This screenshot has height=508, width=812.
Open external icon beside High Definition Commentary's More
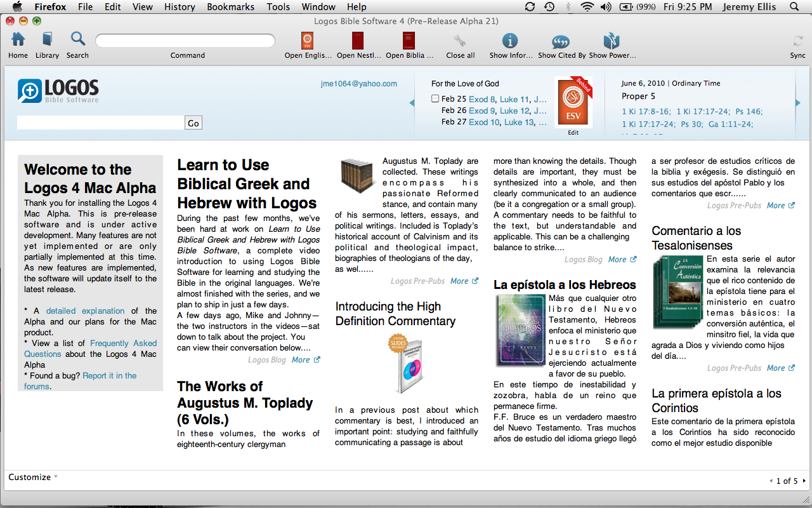click(633, 259)
